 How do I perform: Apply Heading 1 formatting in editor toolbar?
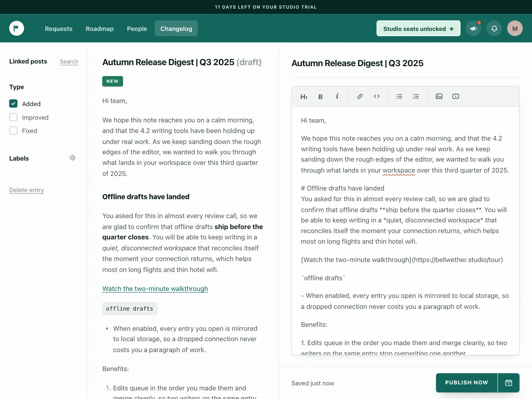coord(304,97)
